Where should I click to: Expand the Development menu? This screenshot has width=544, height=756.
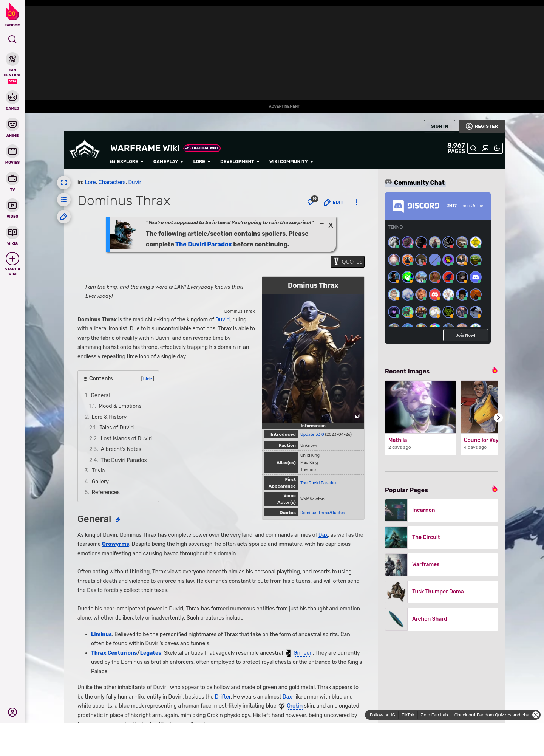240,161
